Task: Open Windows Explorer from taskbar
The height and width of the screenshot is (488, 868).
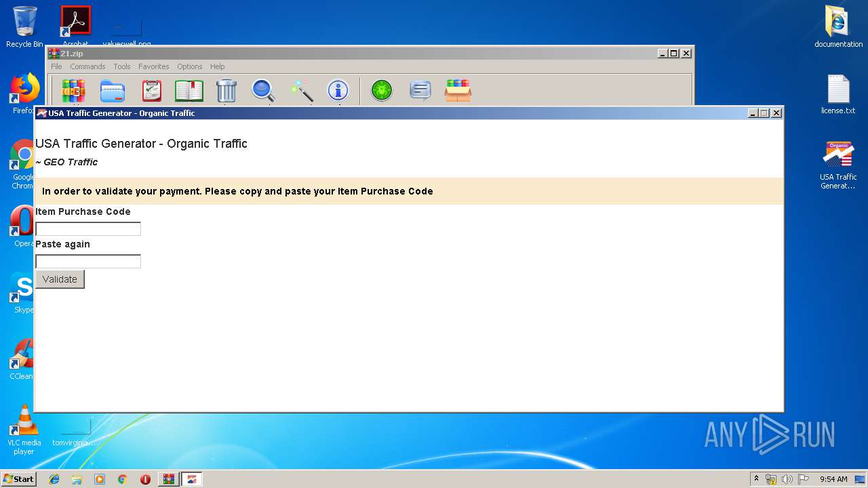Action: (77, 479)
